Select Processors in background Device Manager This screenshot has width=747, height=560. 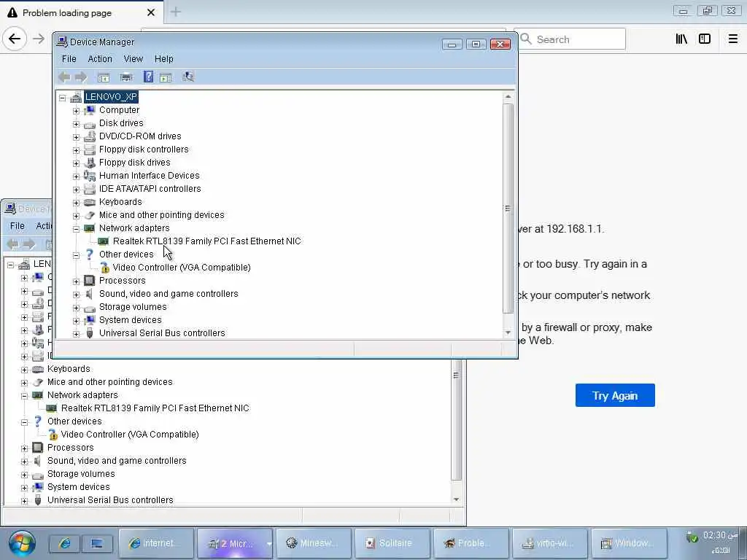coord(71,448)
